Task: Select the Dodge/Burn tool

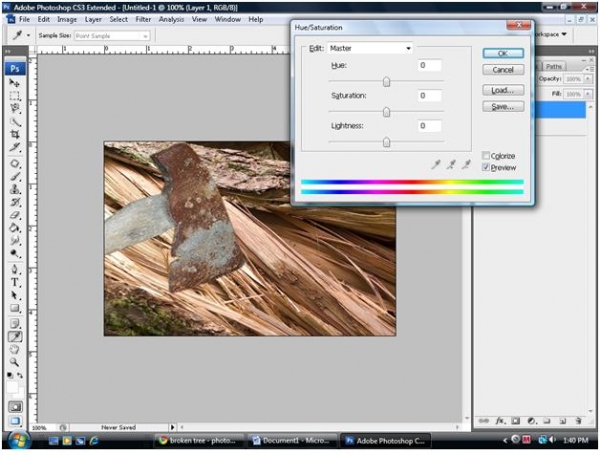Action: pyautogui.click(x=15, y=253)
